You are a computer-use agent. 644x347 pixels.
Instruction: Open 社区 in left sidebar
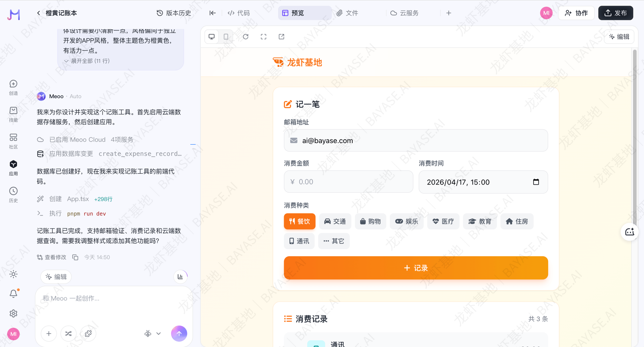click(x=13, y=141)
